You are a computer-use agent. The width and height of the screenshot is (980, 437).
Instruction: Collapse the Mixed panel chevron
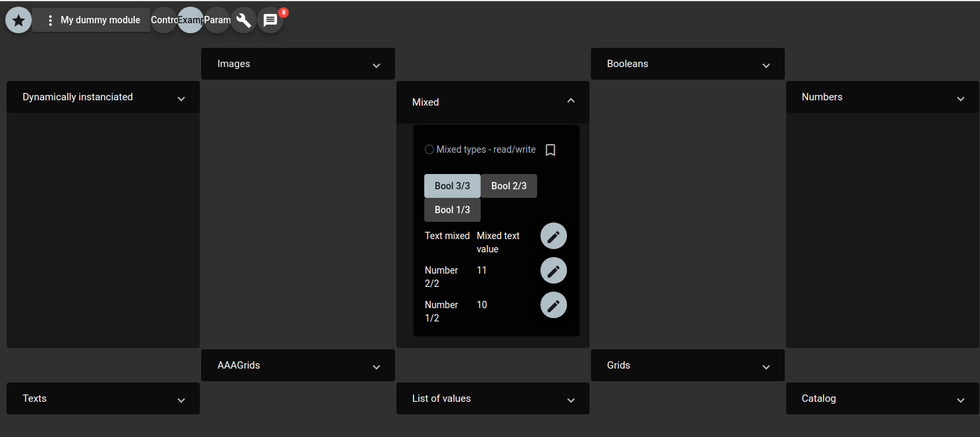point(571,101)
